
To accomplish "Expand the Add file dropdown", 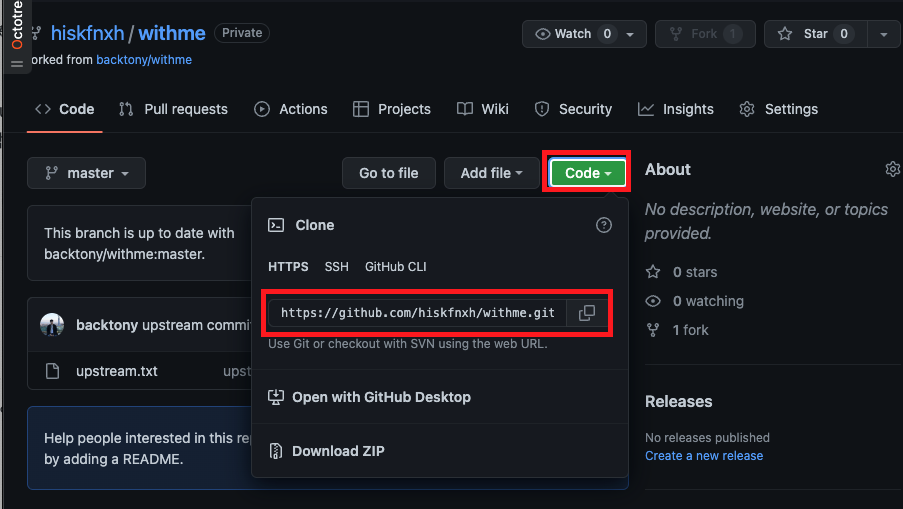I will pyautogui.click(x=491, y=173).
